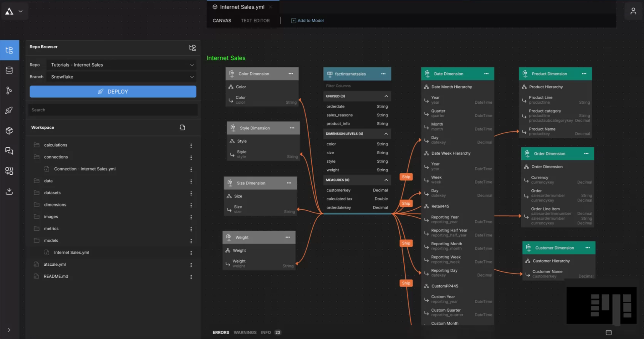
Task: Click the database icon in left sidebar
Action: point(9,70)
